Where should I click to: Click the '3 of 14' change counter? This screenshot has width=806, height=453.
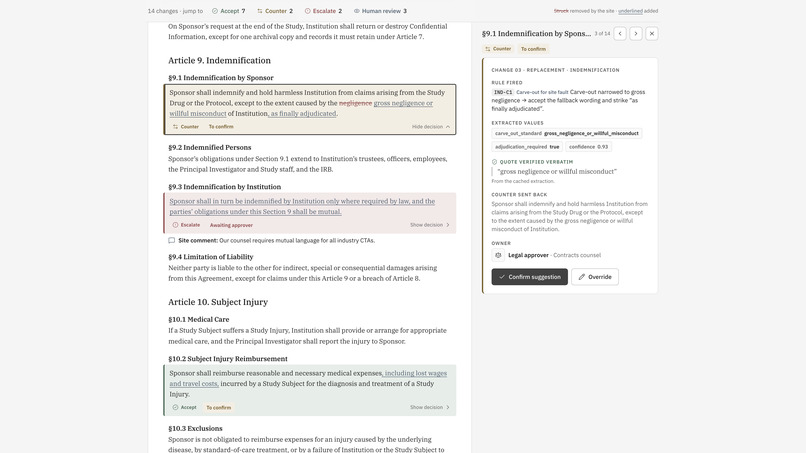click(x=602, y=34)
